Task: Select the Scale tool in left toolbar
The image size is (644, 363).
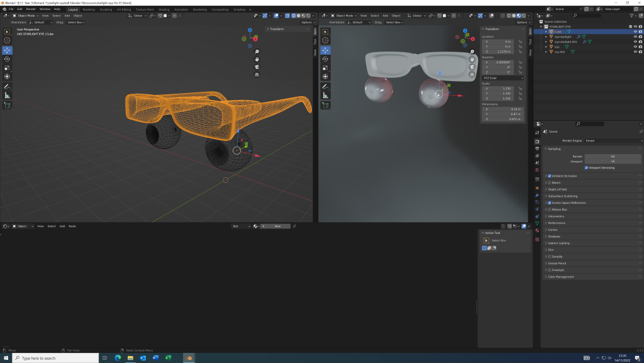Action: click(8, 68)
